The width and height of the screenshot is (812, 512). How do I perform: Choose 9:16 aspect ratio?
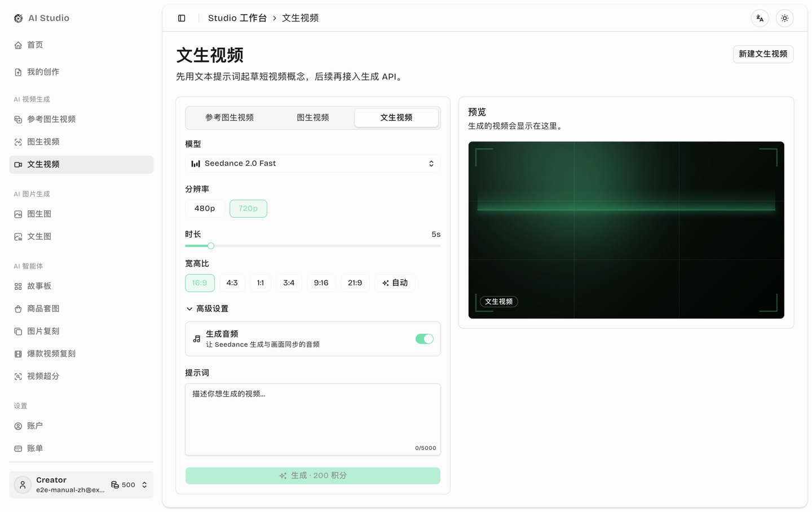point(321,283)
